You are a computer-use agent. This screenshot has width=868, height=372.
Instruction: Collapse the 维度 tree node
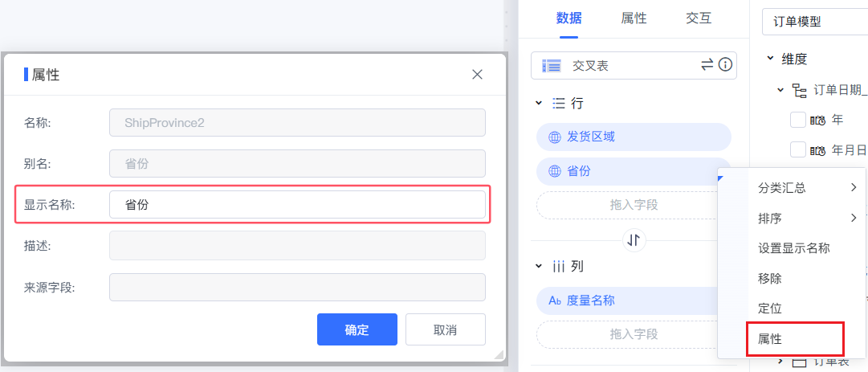pos(770,58)
